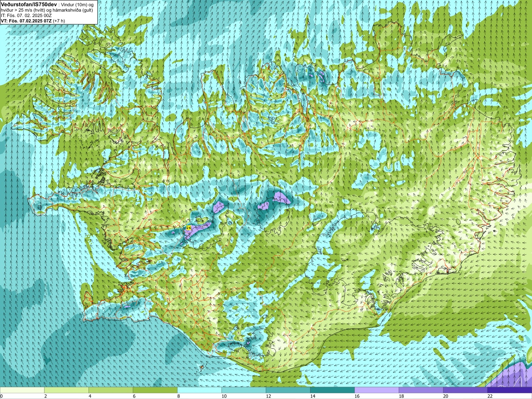
Task: Click the 4–6 m/s green legend swatch
Action: click(x=111, y=390)
